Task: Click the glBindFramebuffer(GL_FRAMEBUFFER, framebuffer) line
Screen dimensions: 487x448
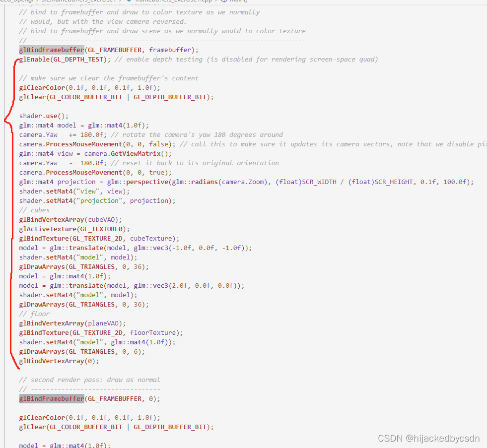Action: (x=109, y=50)
